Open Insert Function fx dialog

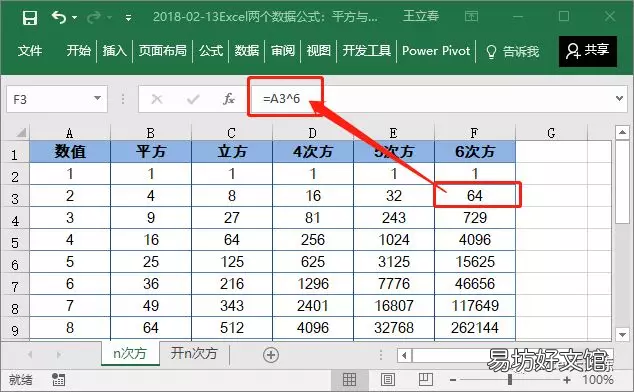pos(228,99)
